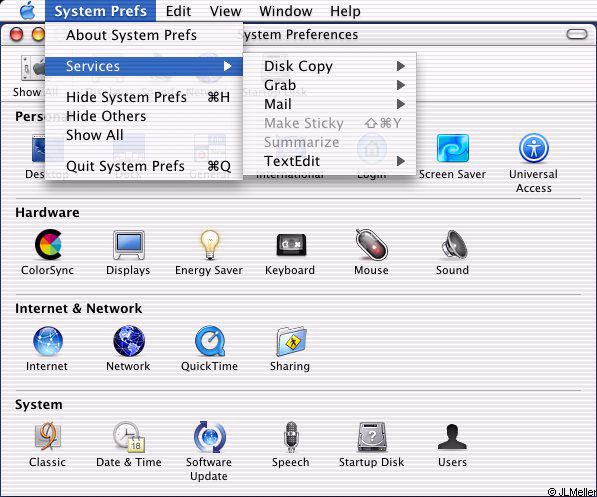Open the View menu

tap(225, 11)
